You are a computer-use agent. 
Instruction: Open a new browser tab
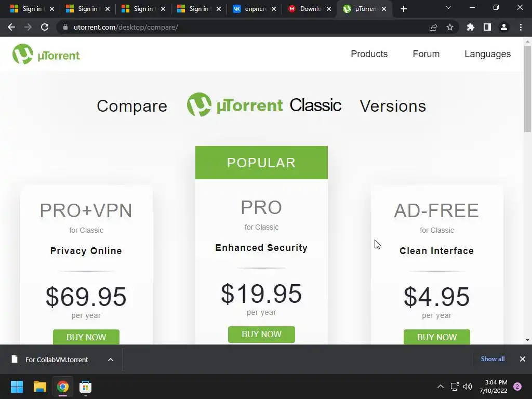tap(403, 9)
